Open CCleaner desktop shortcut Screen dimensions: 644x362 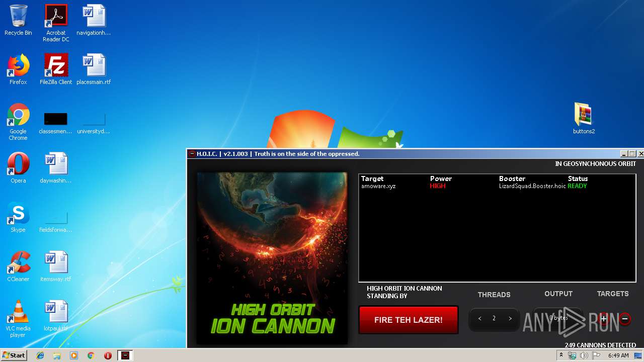(x=18, y=266)
